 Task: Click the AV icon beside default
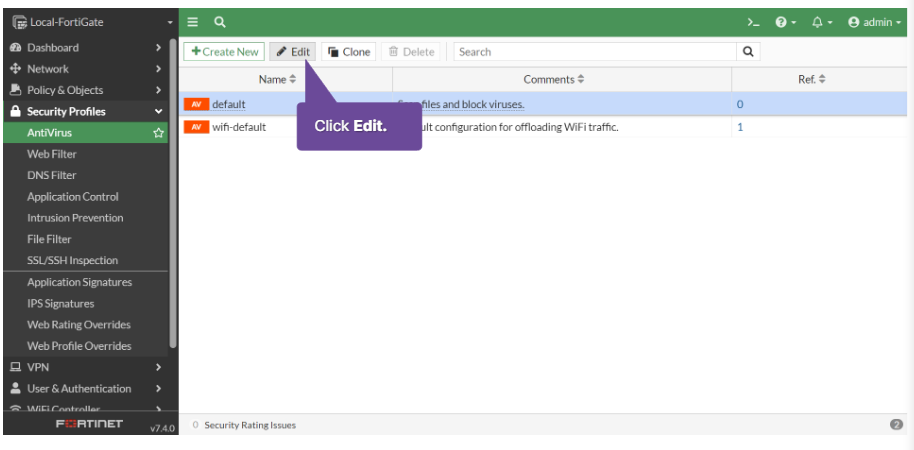196,104
